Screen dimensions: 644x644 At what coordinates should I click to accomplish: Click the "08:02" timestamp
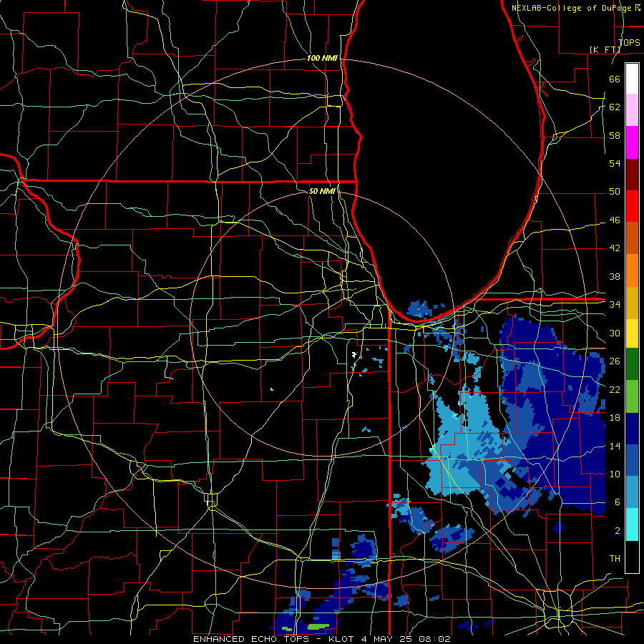[434, 639]
